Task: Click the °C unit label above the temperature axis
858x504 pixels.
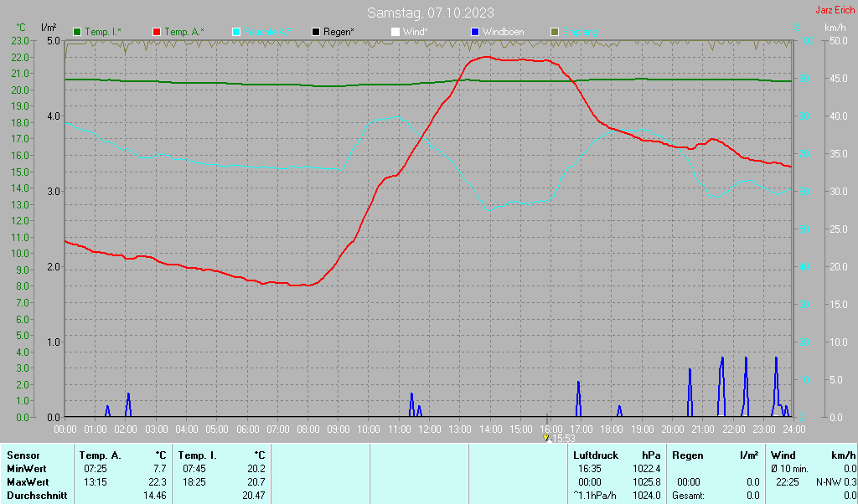Action: click(21, 28)
